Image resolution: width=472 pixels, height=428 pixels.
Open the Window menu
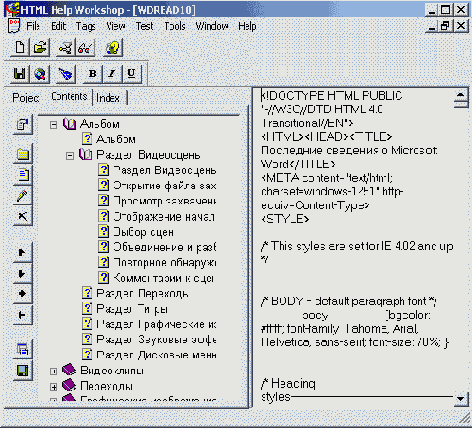(x=212, y=26)
